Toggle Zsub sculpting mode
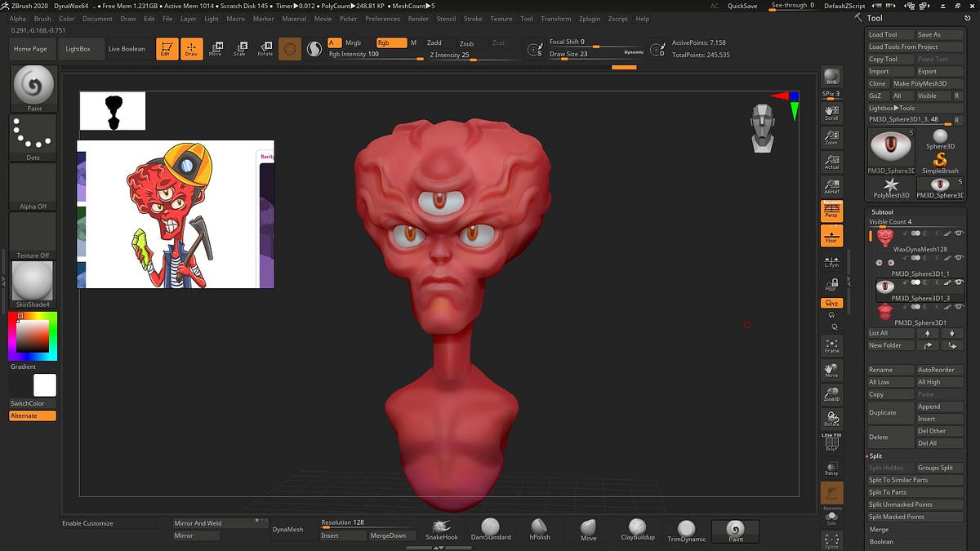The image size is (980, 551). (469, 42)
